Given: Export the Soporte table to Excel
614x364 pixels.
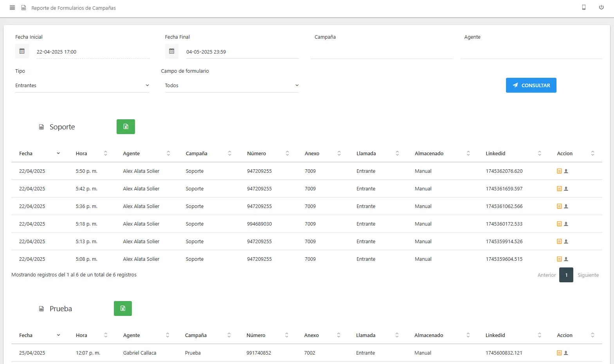Looking at the screenshot, I should tap(126, 127).
